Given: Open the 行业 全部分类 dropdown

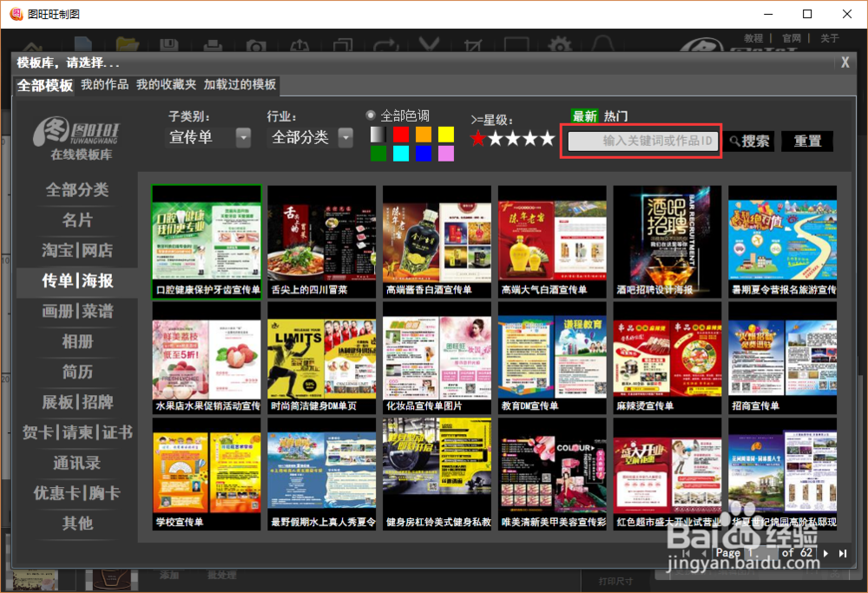Looking at the screenshot, I should [311, 137].
